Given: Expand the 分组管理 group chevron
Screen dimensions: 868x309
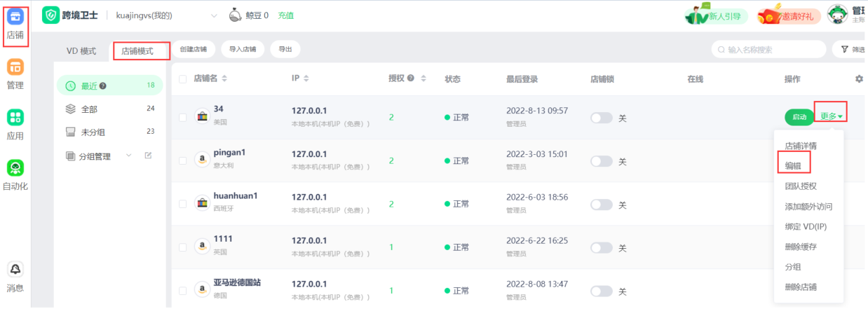Looking at the screenshot, I should click(x=128, y=156).
